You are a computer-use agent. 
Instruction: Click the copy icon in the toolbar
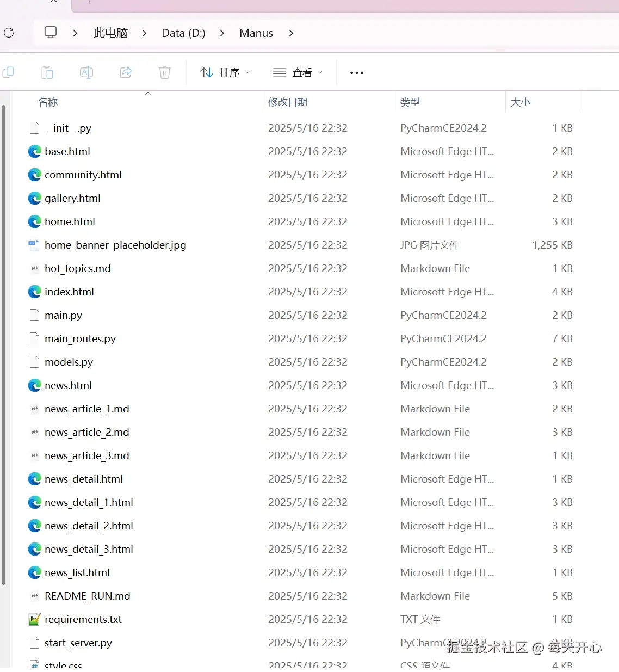click(x=8, y=72)
